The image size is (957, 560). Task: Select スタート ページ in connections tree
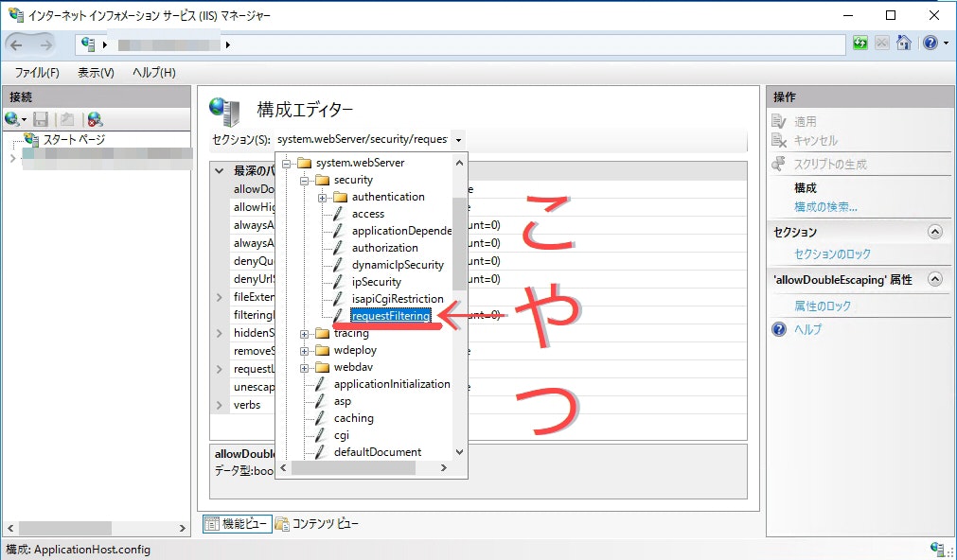tap(74, 140)
